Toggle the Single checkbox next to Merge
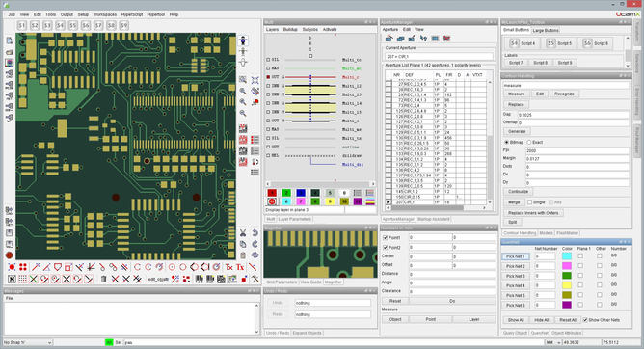This screenshot has height=349, width=644. pyautogui.click(x=530, y=202)
